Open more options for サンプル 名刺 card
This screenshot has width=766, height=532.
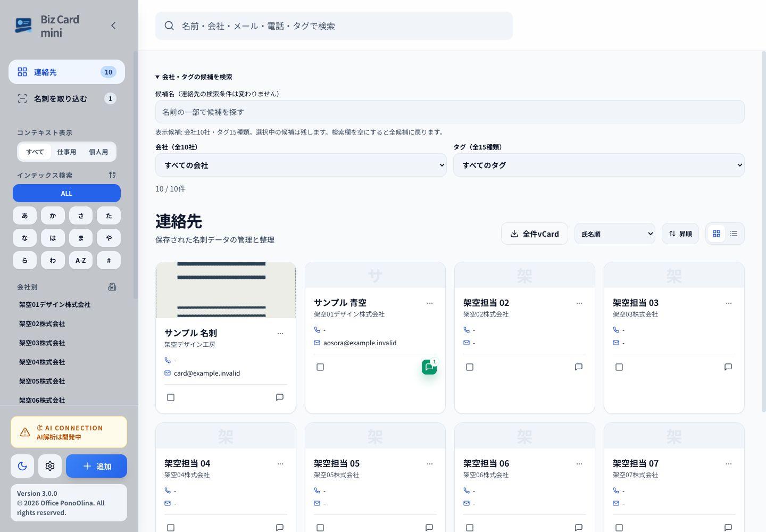point(280,334)
